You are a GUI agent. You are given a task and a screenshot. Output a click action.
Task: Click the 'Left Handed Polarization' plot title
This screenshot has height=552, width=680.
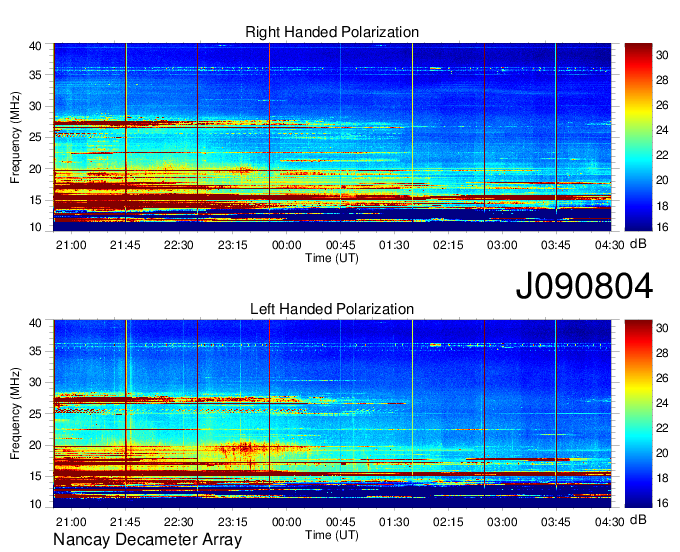(332, 309)
